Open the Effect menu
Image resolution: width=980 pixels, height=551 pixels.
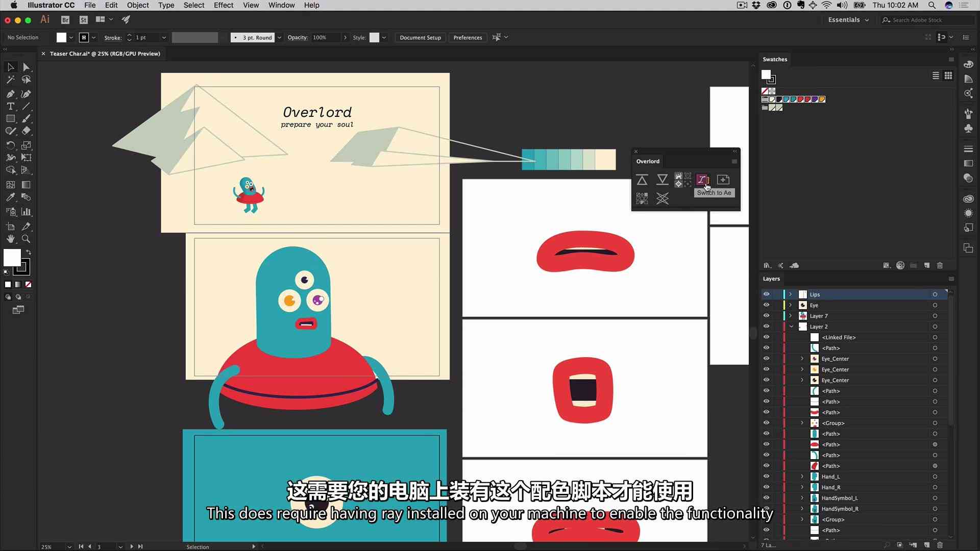coord(224,5)
